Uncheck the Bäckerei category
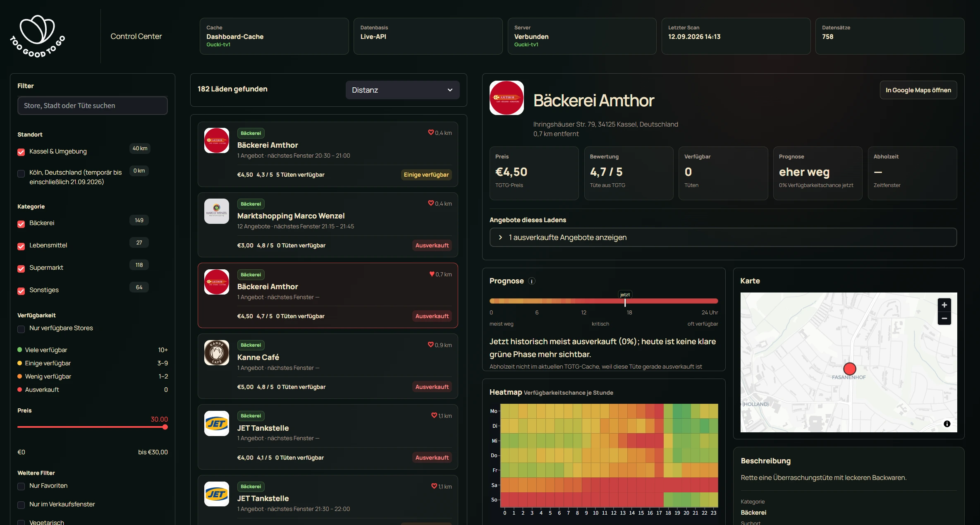This screenshot has width=980, height=525. 21,224
